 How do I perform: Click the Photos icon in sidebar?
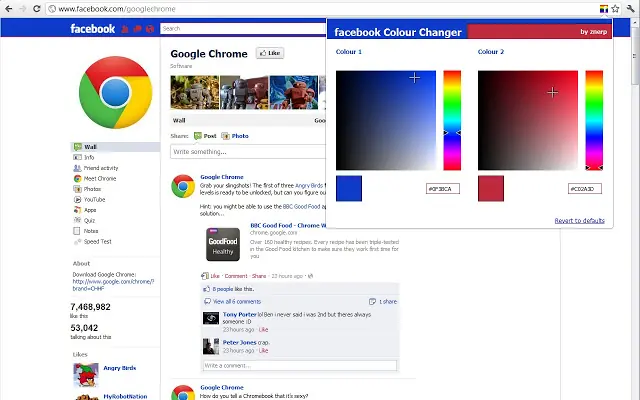point(77,189)
